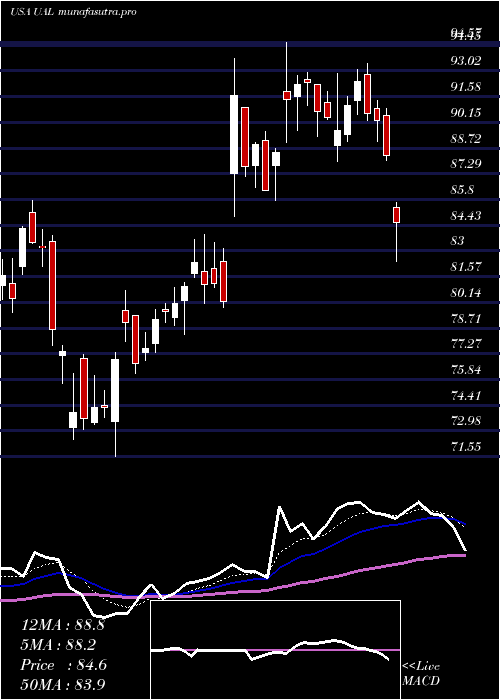This screenshot has height=700, width=500.
Task: Select the 90.15 price axis label
Action: pyautogui.click(x=466, y=112)
